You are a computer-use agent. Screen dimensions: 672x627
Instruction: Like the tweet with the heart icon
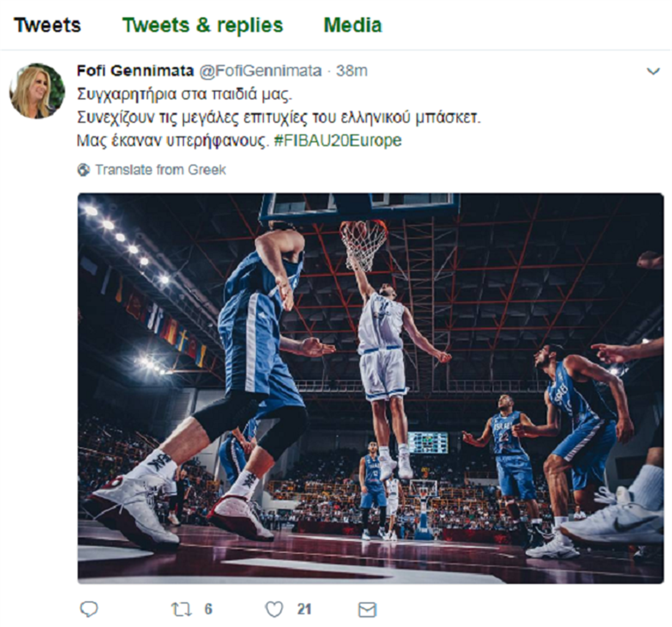tap(275, 609)
